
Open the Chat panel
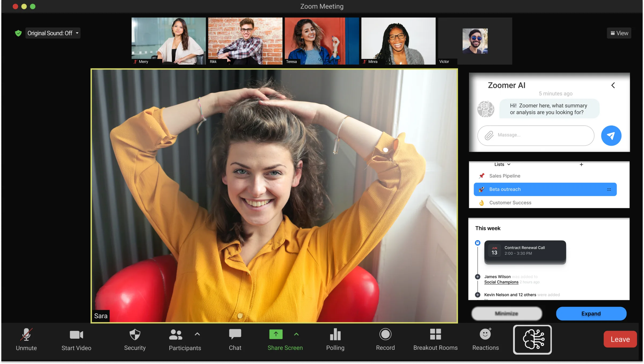click(235, 339)
